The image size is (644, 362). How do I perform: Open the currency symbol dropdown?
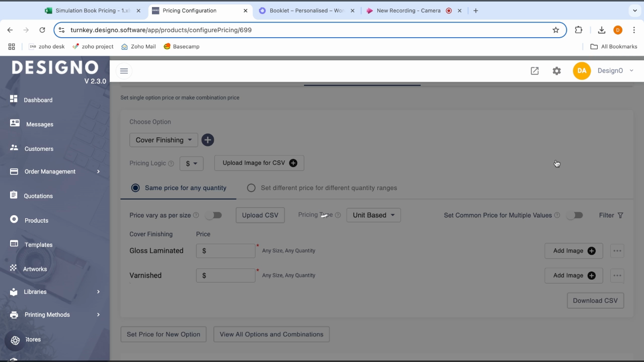tap(191, 163)
